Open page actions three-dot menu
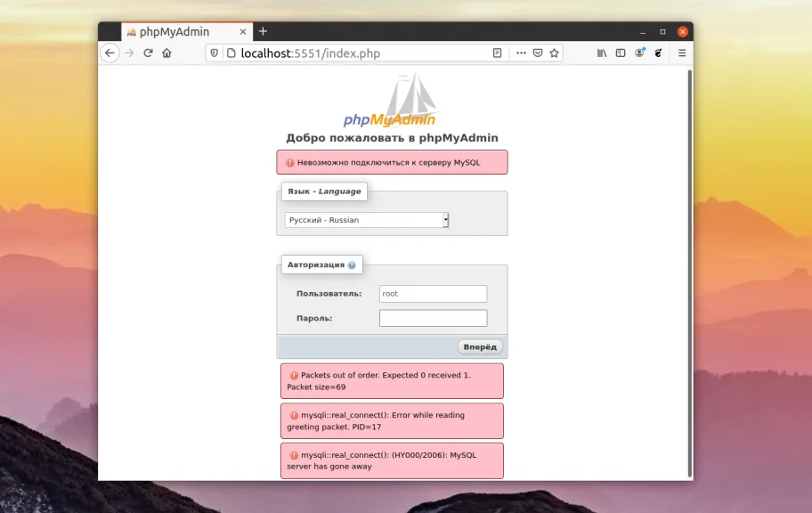 [x=521, y=53]
